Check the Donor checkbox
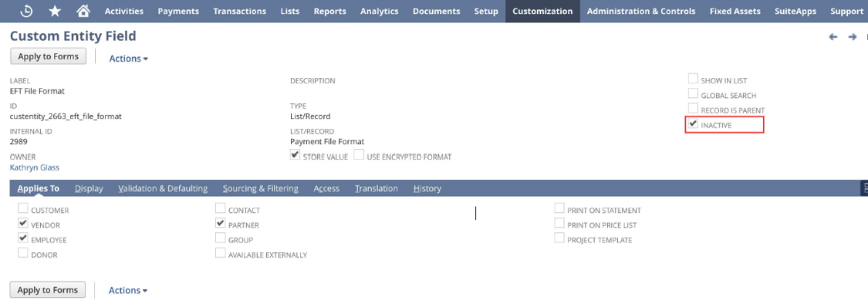This screenshot has height=304, width=868. [x=22, y=254]
